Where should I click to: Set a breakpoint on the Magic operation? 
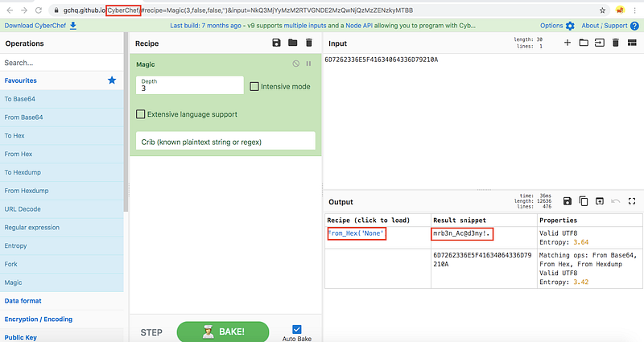point(308,64)
